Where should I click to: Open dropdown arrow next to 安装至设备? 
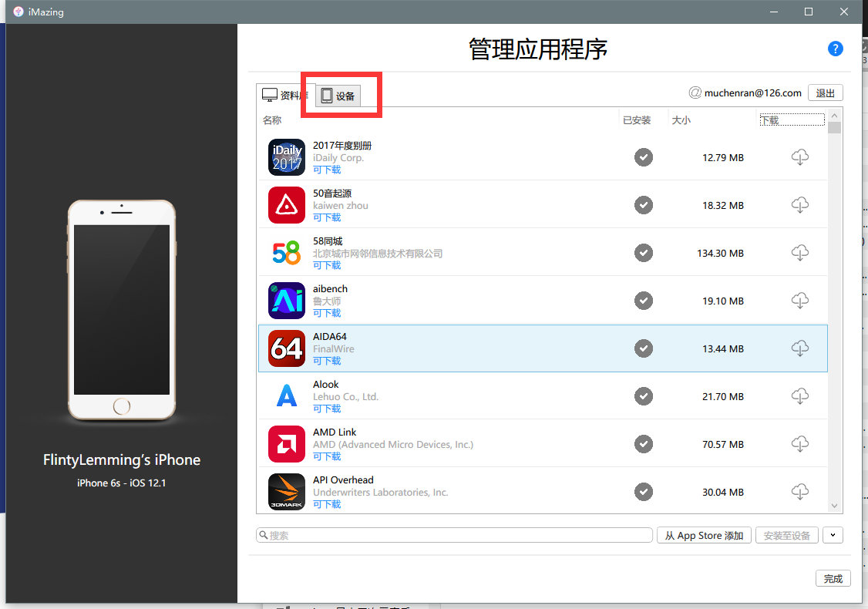[x=833, y=535]
